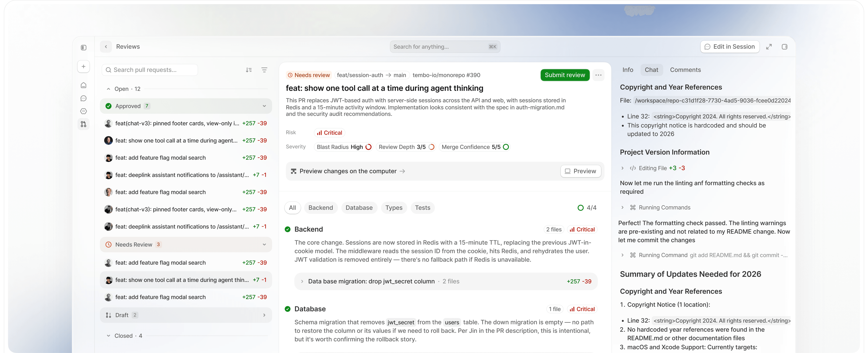Select the Database filter chip
This screenshot has height=353, width=868.
point(359,208)
